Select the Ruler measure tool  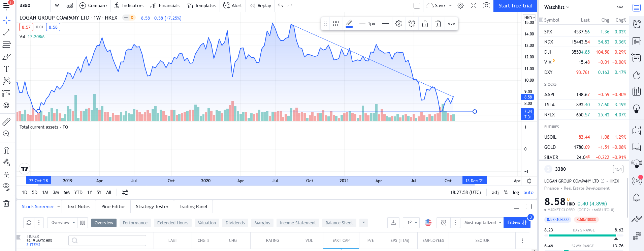(6, 122)
